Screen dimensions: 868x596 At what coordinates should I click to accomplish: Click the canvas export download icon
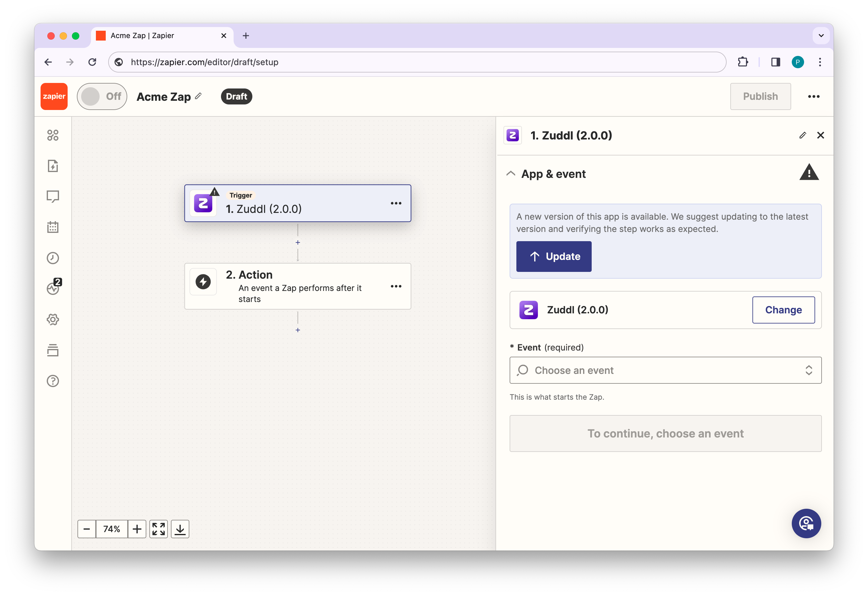coord(180,529)
